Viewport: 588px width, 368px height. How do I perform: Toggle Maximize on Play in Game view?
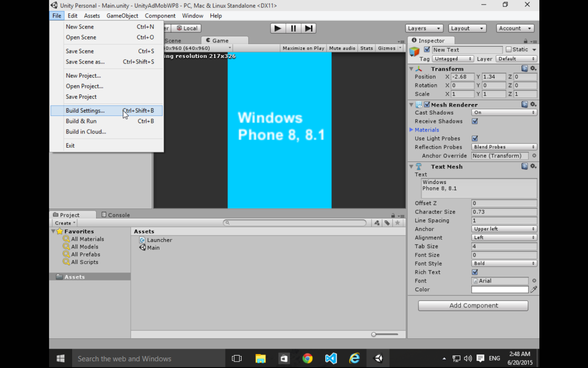pos(304,48)
